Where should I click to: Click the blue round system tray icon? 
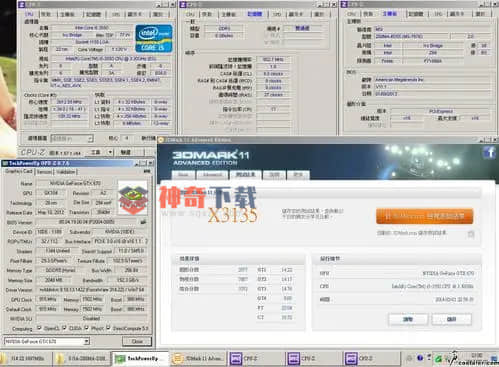(x=420, y=358)
